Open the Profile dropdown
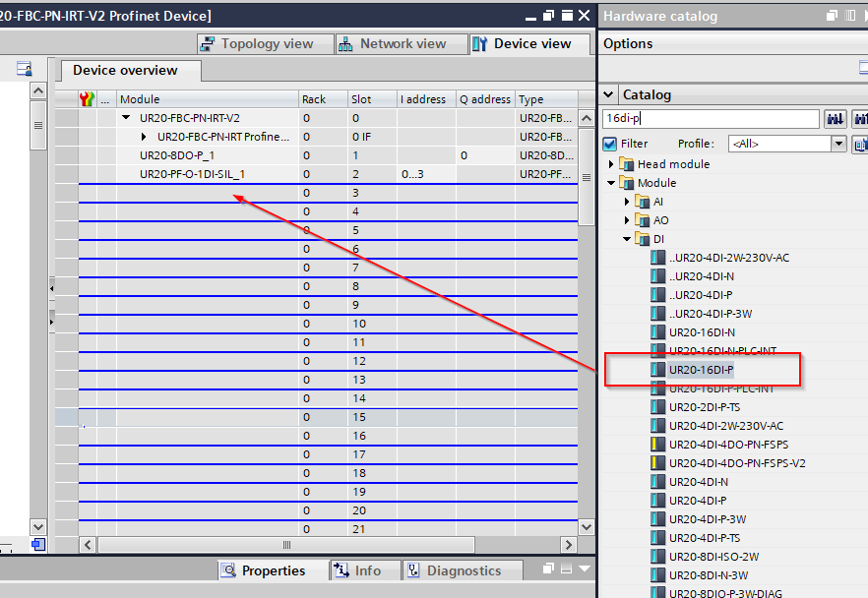 (x=838, y=144)
